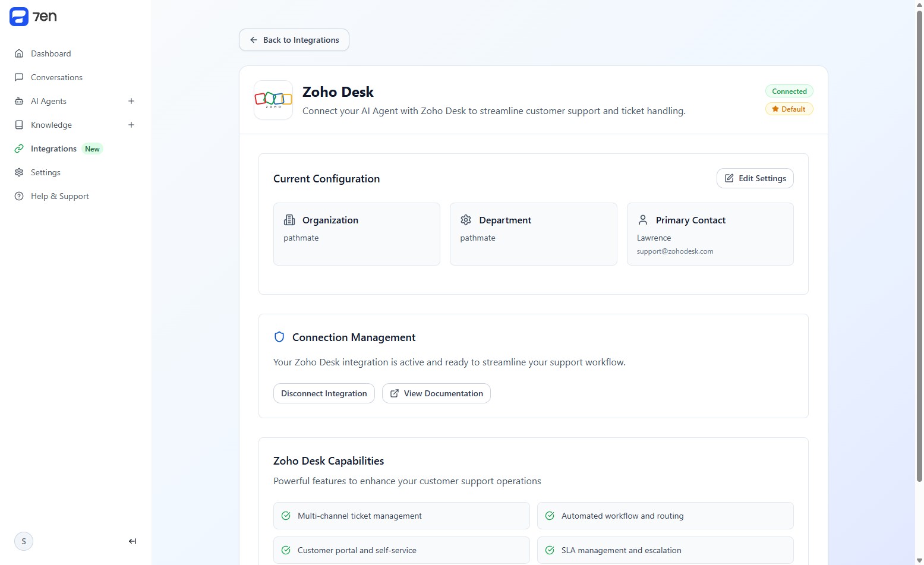Screen dimensions: 924x565
Task: Expand Knowledge with the plus icon
Action: 131,125
